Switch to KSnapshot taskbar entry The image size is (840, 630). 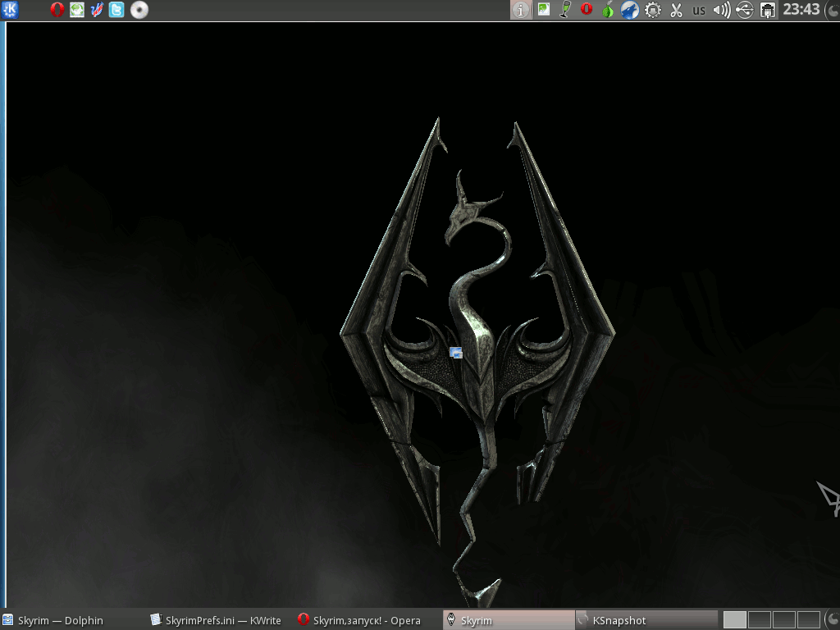point(646,620)
